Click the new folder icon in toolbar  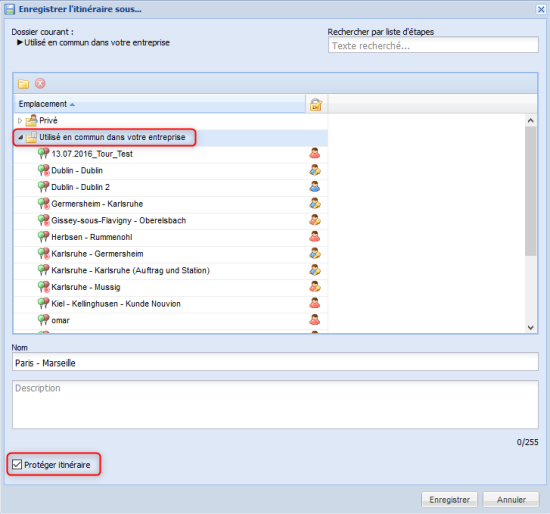(x=24, y=84)
